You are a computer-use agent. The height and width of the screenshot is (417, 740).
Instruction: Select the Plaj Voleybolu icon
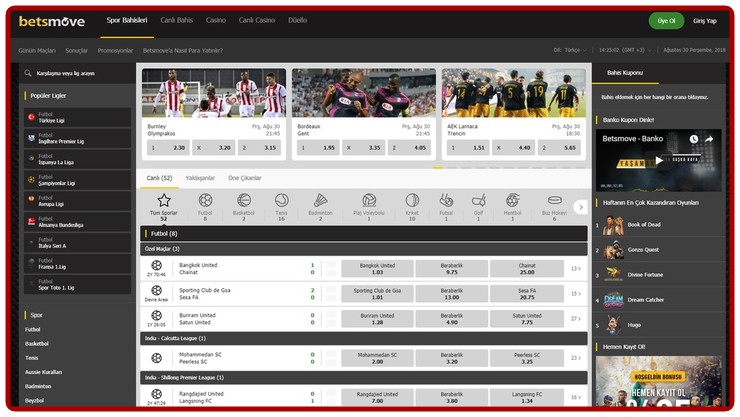click(368, 200)
